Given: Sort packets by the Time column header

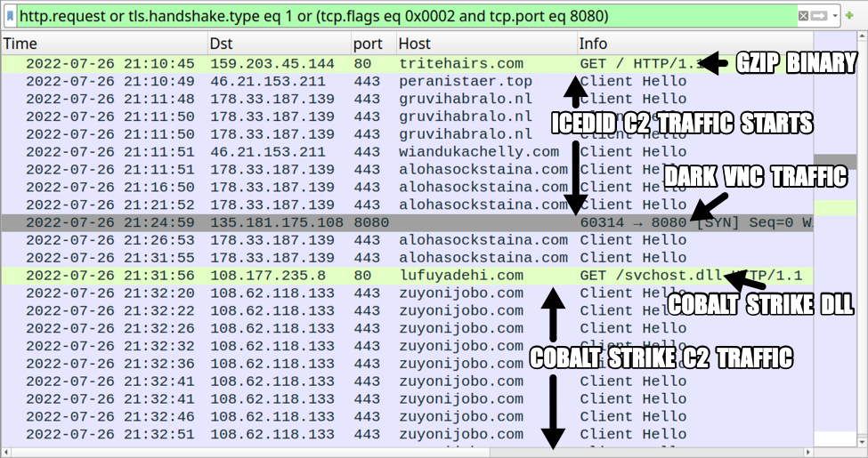Looking at the screenshot, I should (105, 44).
